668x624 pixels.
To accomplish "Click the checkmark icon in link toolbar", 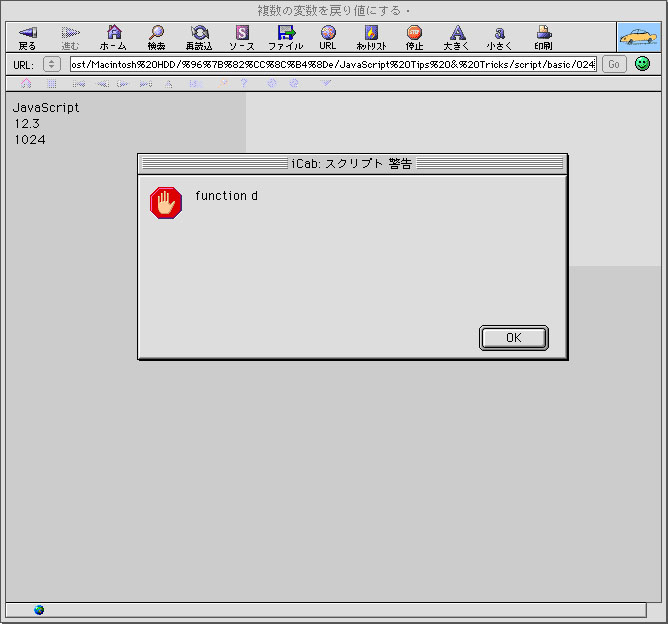I will (325, 83).
